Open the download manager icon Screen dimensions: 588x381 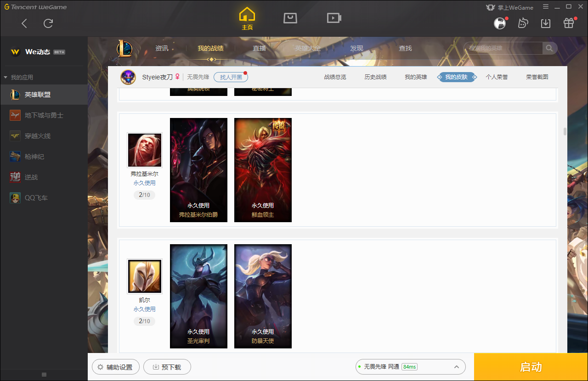(546, 23)
